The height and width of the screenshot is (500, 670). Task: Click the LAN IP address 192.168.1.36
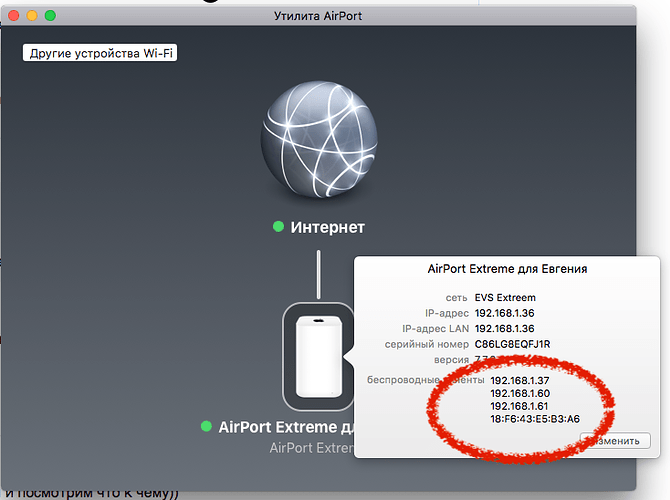coord(504,329)
